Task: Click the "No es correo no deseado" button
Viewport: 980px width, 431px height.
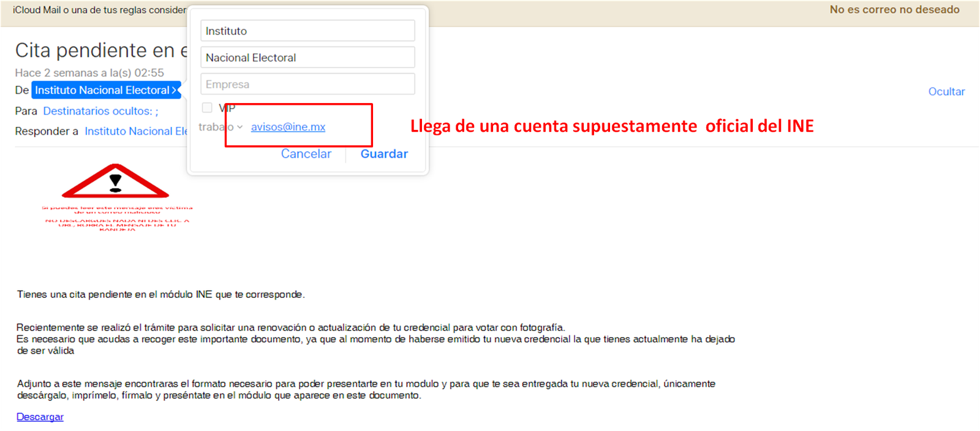Action: [894, 10]
